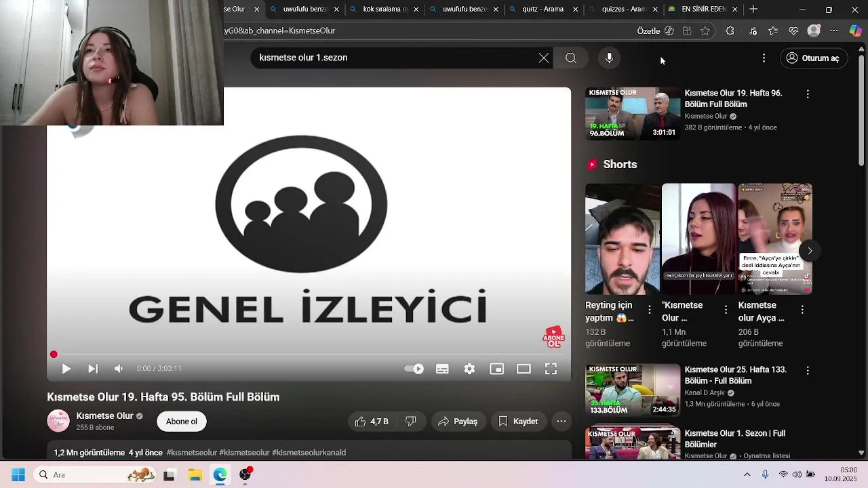Open browser extensions puzzle icon
This screenshot has width=868, height=488.
[730, 30]
